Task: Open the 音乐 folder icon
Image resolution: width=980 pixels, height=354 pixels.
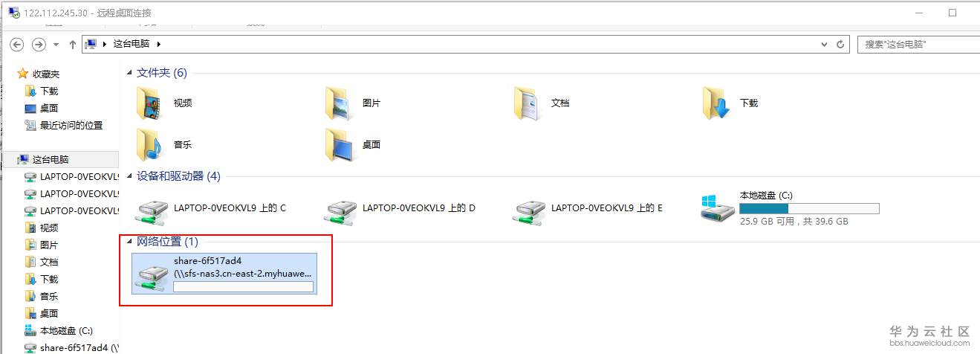Action: click(149, 145)
